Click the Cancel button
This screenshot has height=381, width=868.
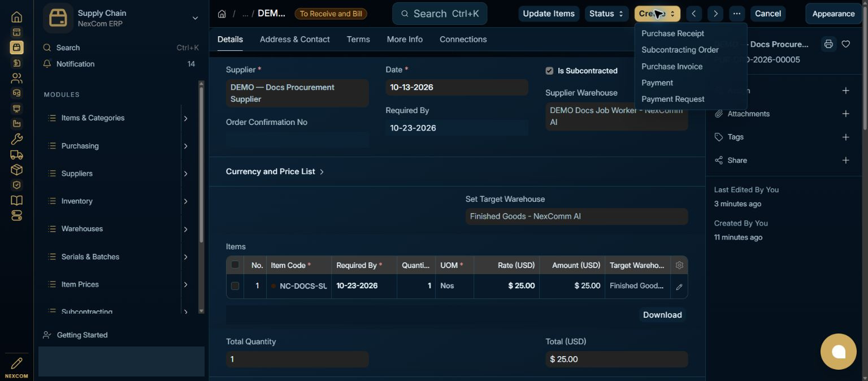[x=768, y=14]
